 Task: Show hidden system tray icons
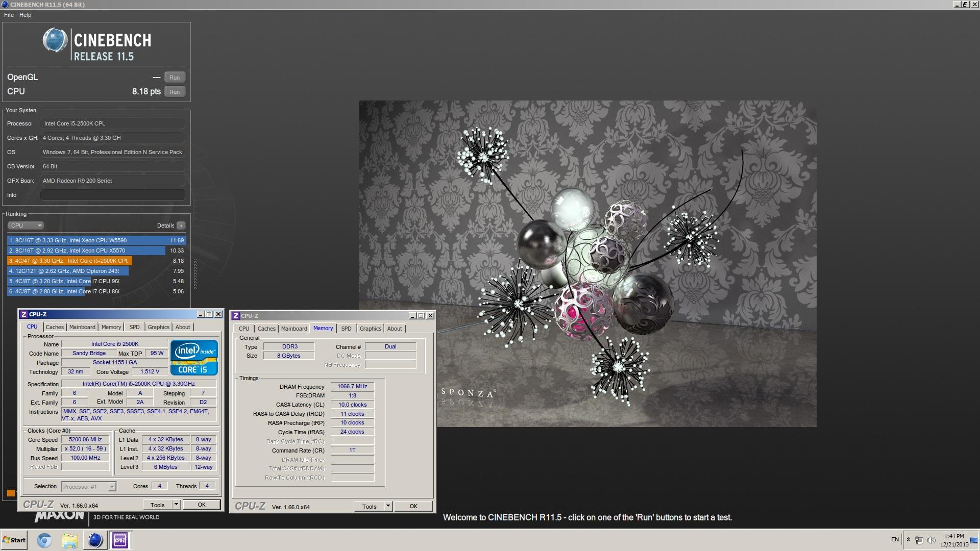point(908,540)
